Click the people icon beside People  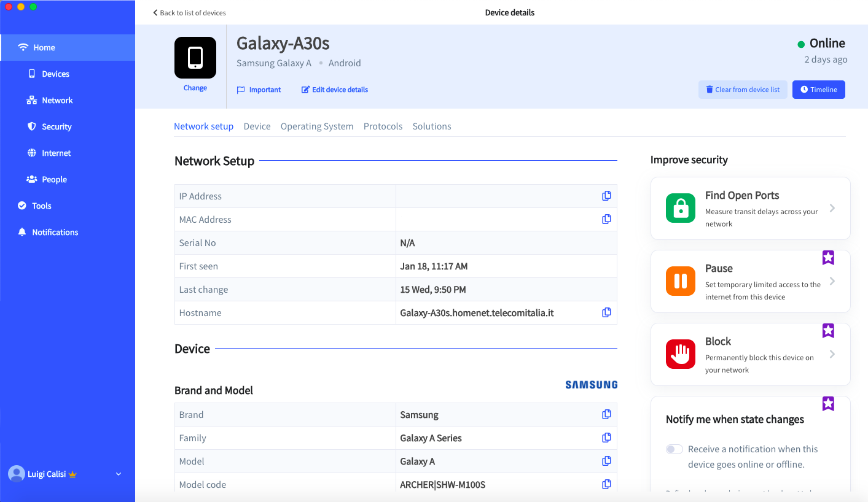(32, 179)
